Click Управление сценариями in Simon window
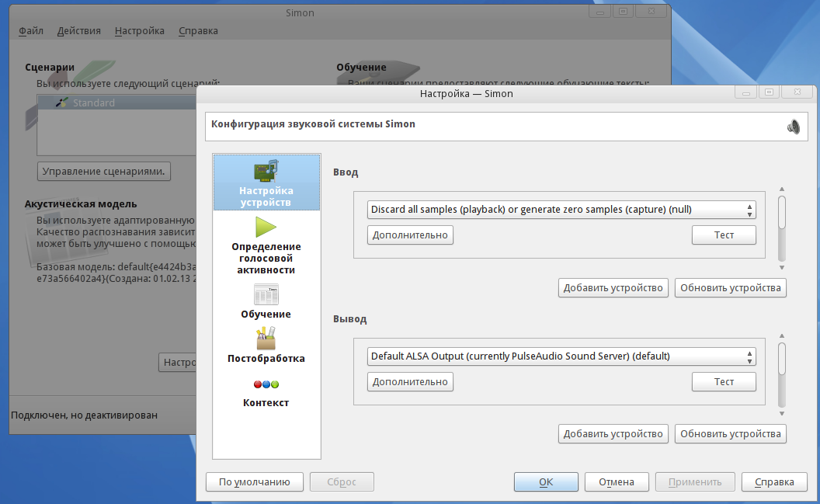Screen dimensions: 820x504 coord(103,172)
